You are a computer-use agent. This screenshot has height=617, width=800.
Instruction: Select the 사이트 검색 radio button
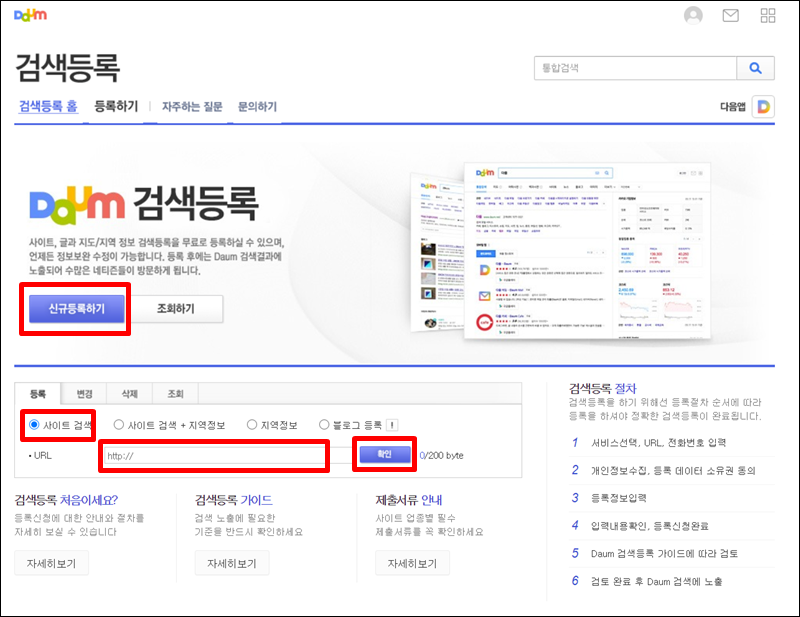34,425
